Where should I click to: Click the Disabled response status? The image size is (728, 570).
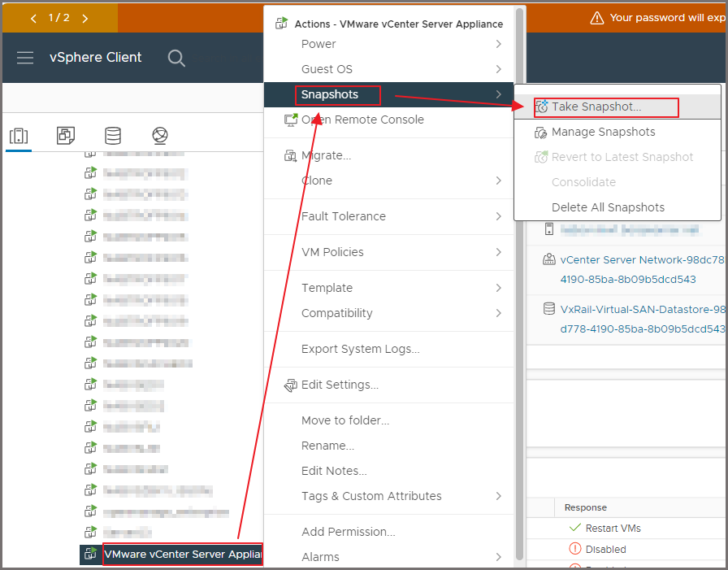[x=606, y=550]
